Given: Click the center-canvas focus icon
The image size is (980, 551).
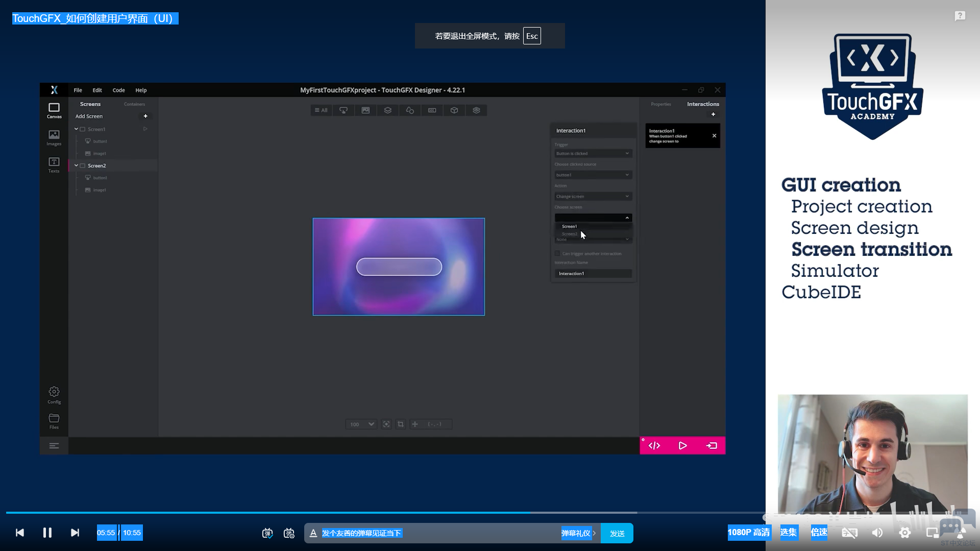Looking at the screenshot, I should pos(386,424).
